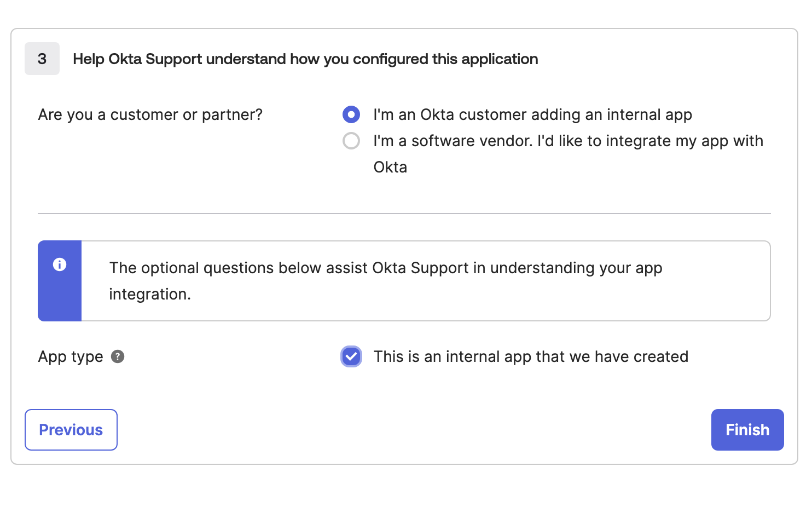The image size is (812, 507).
Task: Click the optional questions info message text
Action: (x=386, y=268)
